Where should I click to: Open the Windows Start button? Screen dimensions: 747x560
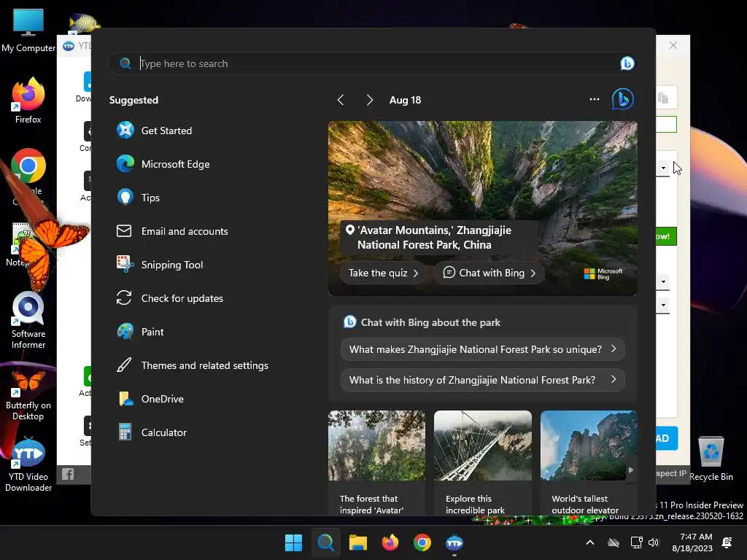tap(293, 542)
